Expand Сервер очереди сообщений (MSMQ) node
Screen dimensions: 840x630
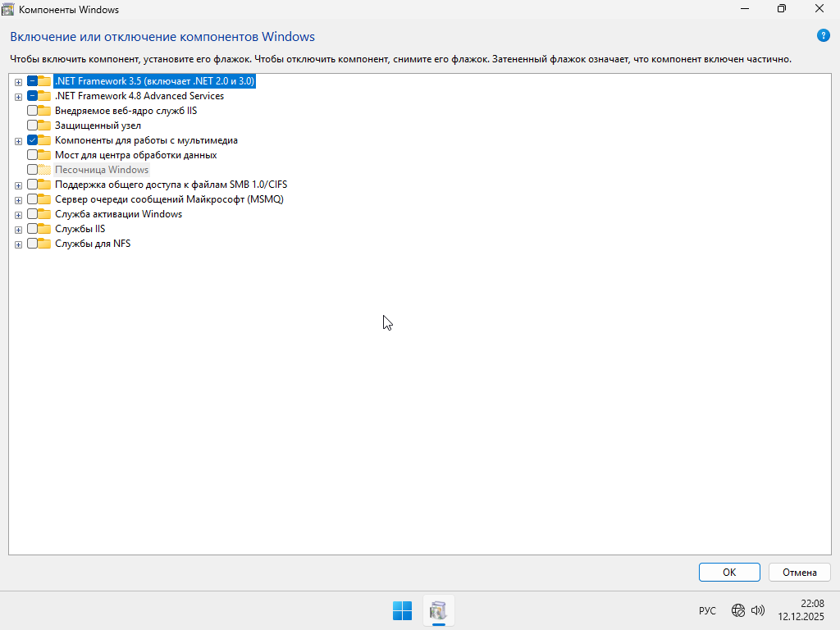coord(18,200)
